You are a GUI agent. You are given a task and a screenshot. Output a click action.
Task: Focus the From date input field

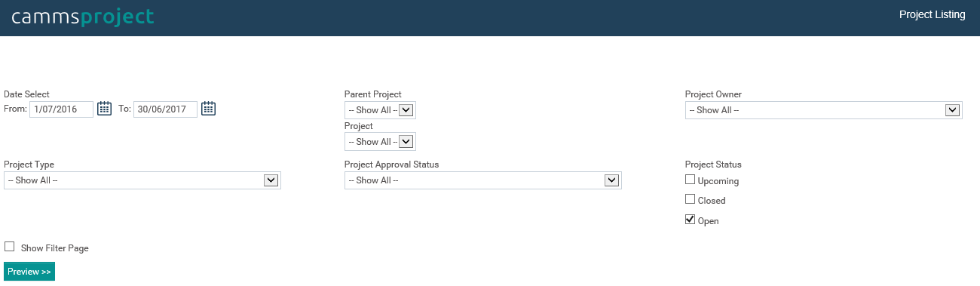click(61, 109)
